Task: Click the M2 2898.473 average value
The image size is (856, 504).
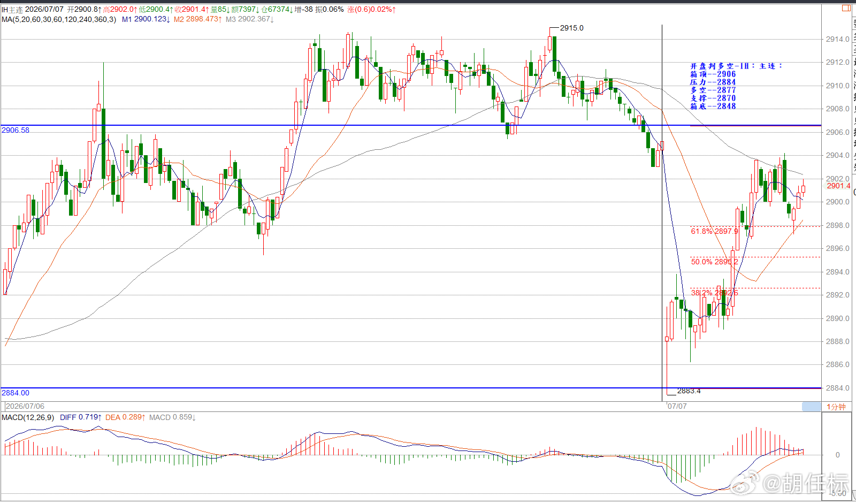Action: (x=198, y=19)
